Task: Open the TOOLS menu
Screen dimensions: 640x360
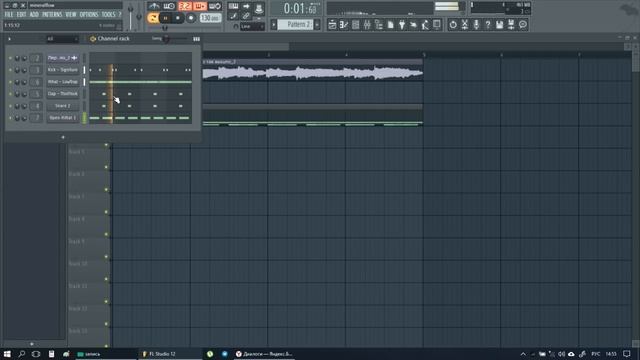Action: tap(108, 15)
